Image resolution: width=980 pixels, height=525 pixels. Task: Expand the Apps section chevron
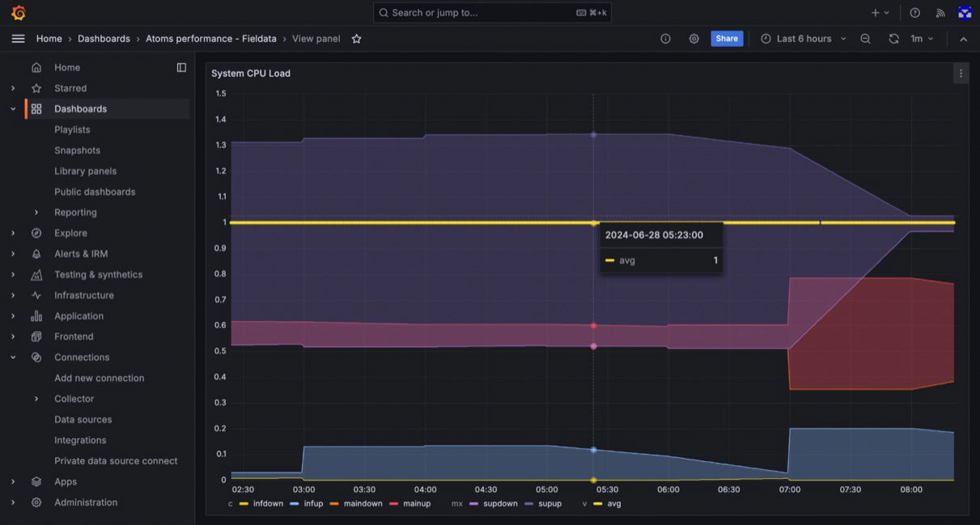pos(13,482)
